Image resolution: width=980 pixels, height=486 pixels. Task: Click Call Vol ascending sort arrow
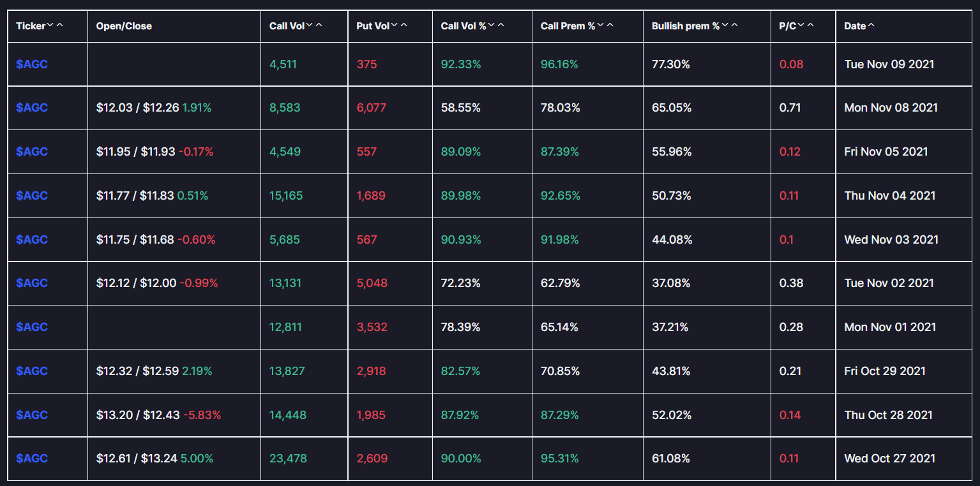tap(319, 26)
